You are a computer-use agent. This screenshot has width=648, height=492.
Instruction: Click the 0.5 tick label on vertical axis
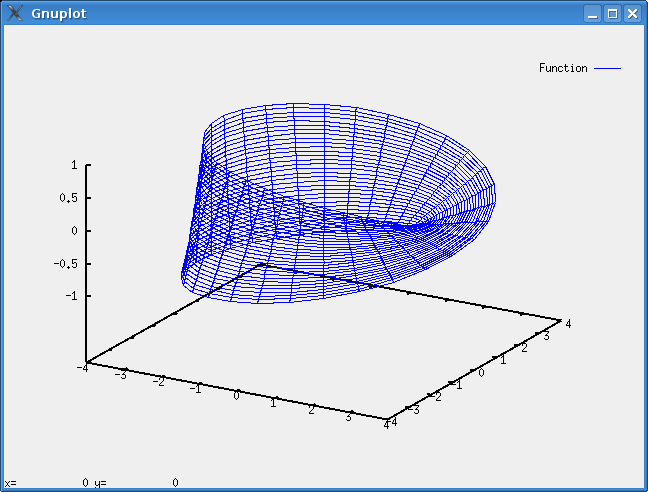tap(68, 198)
